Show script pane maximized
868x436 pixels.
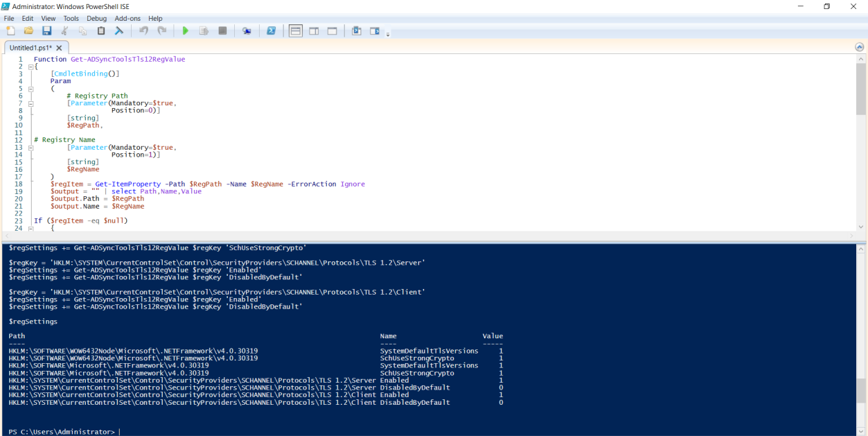pos(332,30)
